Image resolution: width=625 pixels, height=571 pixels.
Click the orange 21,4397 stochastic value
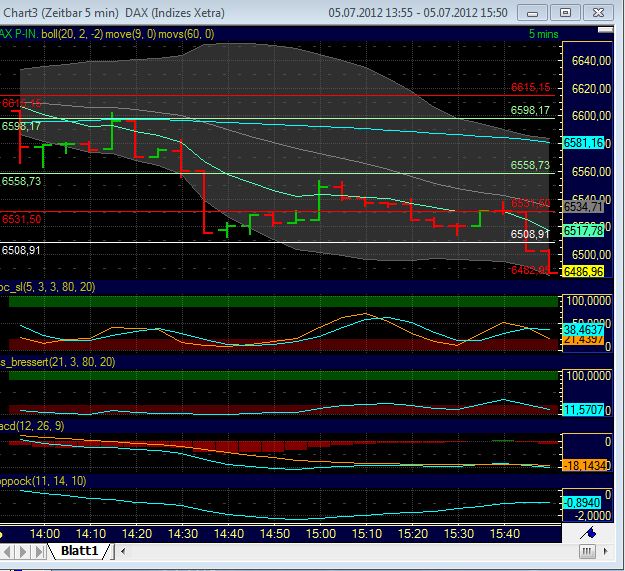(583, 339)
